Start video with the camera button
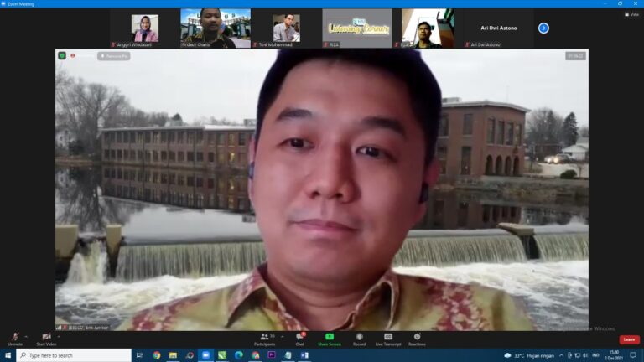 pyautogui.click(x=46, y=338)
